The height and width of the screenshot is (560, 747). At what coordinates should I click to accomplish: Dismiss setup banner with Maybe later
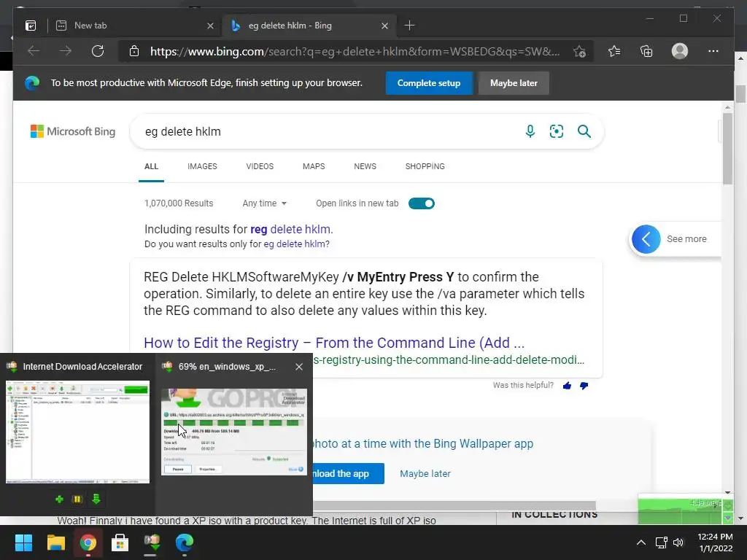point(514,83)
